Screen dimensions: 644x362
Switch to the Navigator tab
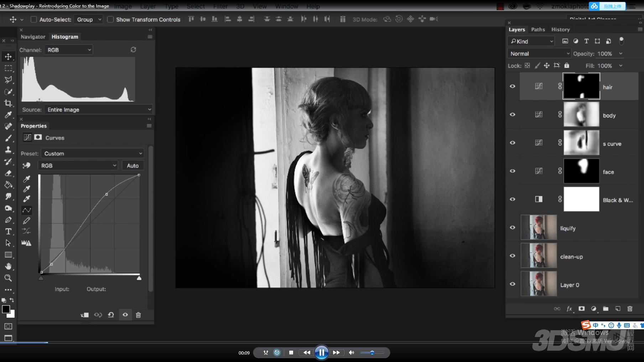(x=33, y=37)
